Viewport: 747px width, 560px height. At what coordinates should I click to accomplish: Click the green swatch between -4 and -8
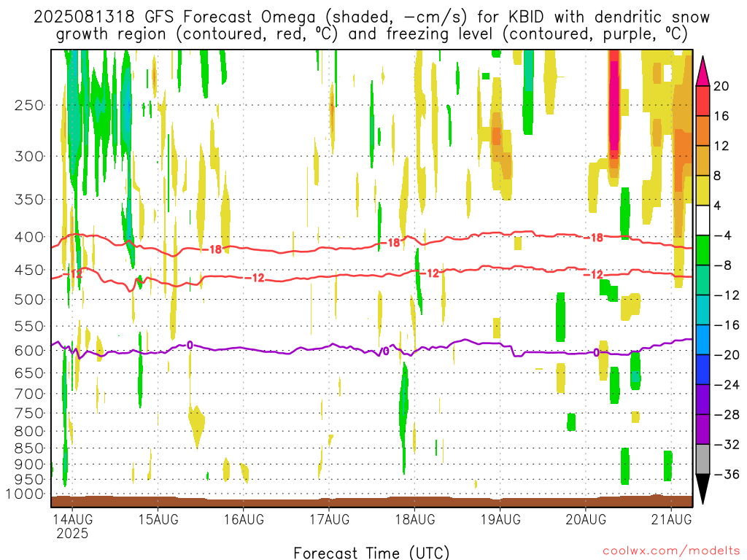[x=703, y=250]
